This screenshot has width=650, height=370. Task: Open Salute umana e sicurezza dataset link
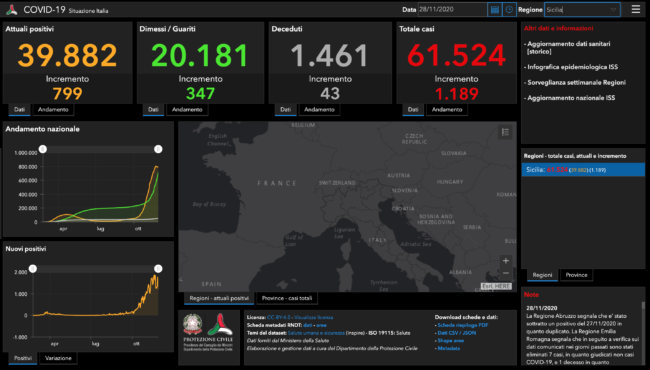(x=316, y=333)
